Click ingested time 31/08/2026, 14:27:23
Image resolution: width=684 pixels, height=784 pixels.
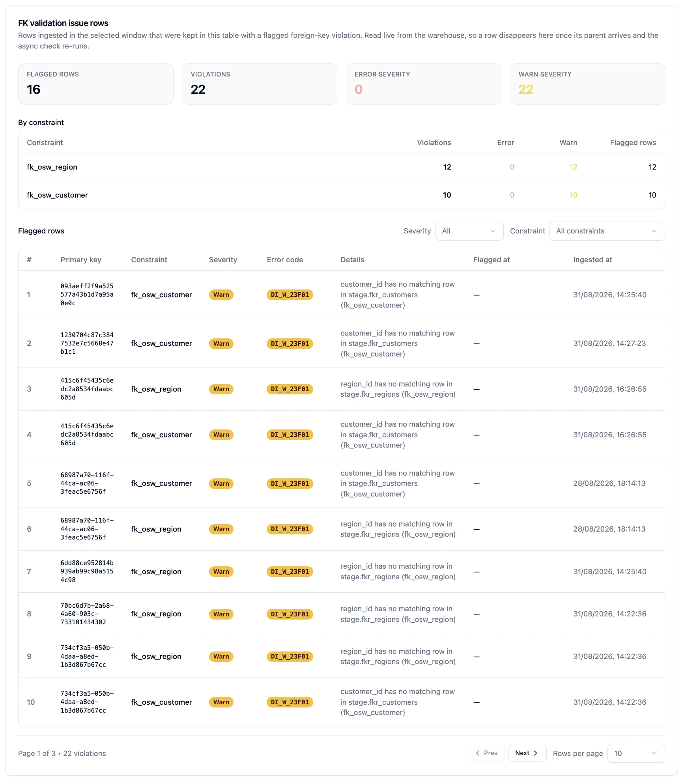click(609, 343)
